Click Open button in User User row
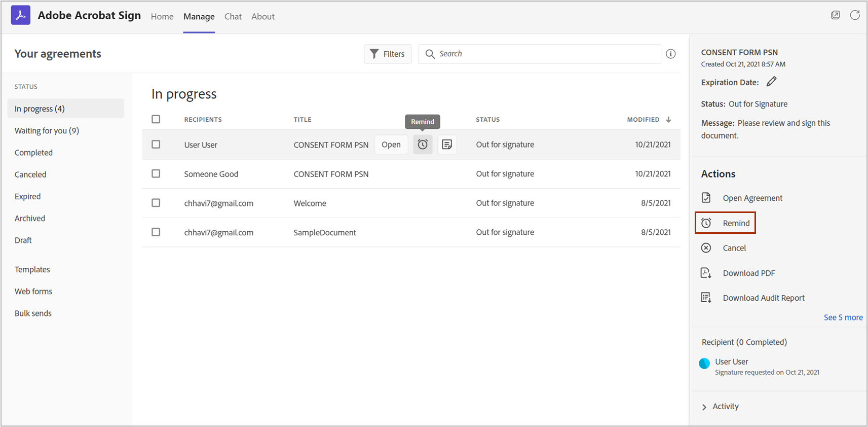Viewport: 868px width, 427px height. tap(391, 145)
